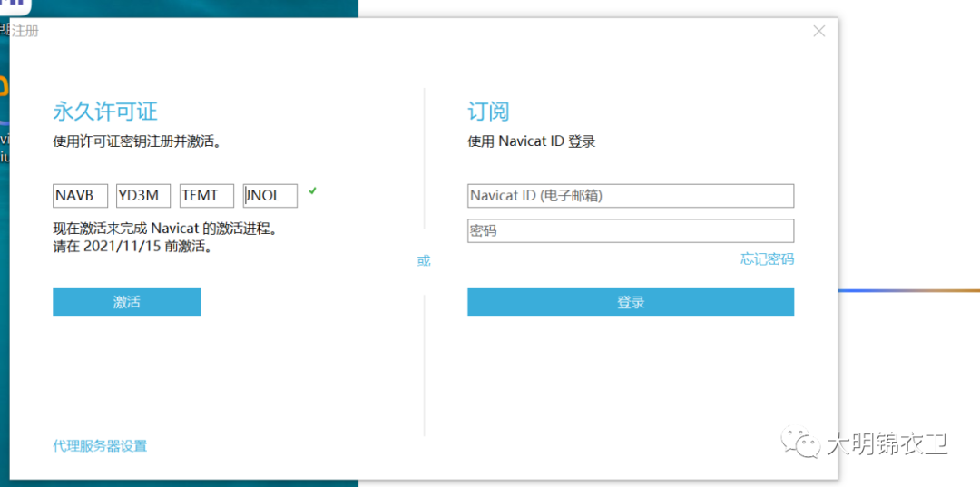Click the 使用 Navicat ID 登录 text
980x487 pixels.
point(531,141)
